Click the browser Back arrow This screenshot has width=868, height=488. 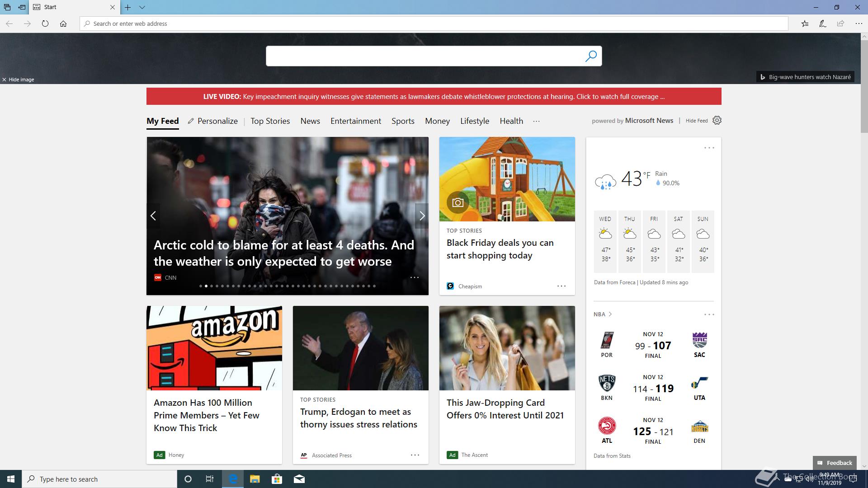coord(9,23)
